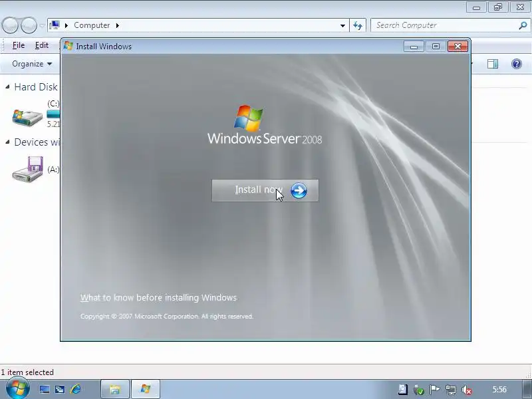Click Show desktop strip beside the clock
Image resolution: width=532 pixels, height=399 pixels.
point(527,389)
